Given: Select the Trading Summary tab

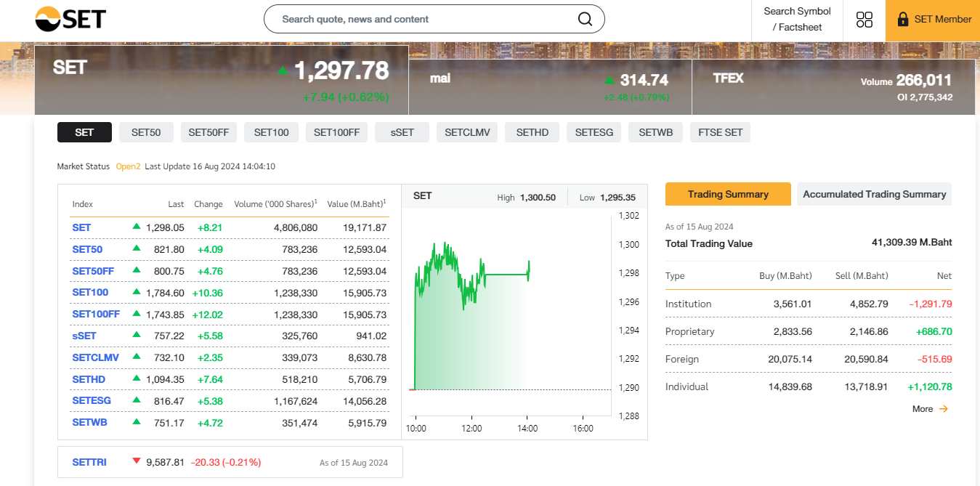Looking at the screenshot, I should pyautogui.click(x=727, y=194).
